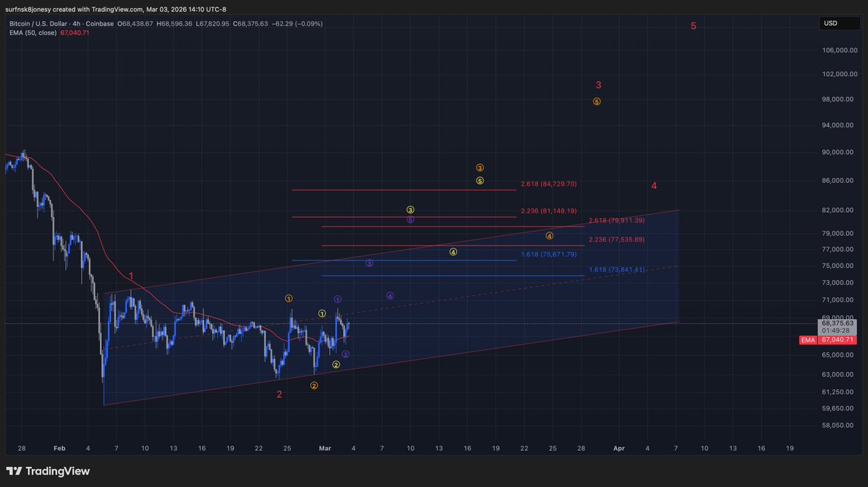The height and width of the screenshot is (487, 868).
Task: Click the Apr label on time axis
Action: (x=618, y=449)
